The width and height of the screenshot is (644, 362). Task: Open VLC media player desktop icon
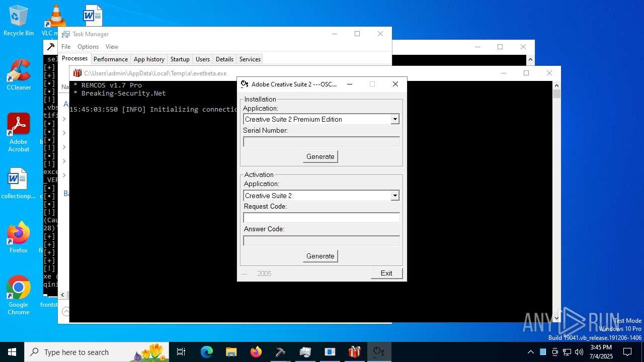(x=55, y=21)
